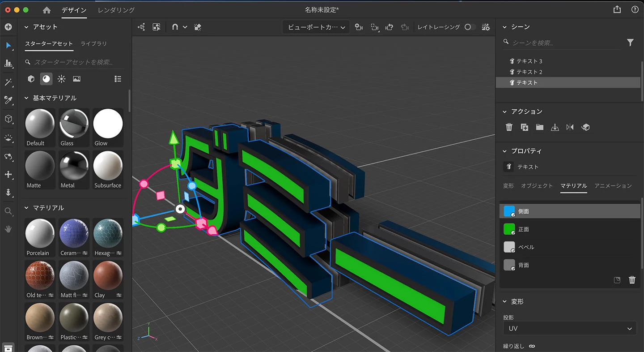Open the ビューポートカ… camera dropdown
The height and width of the screenshot is (352, 644).
pos(316,27)
